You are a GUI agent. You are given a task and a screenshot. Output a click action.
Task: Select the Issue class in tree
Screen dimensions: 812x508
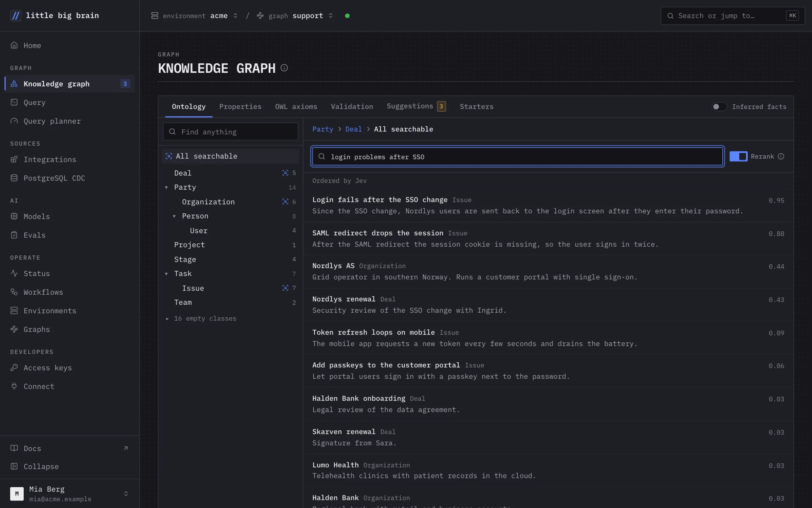pos(230,288)
